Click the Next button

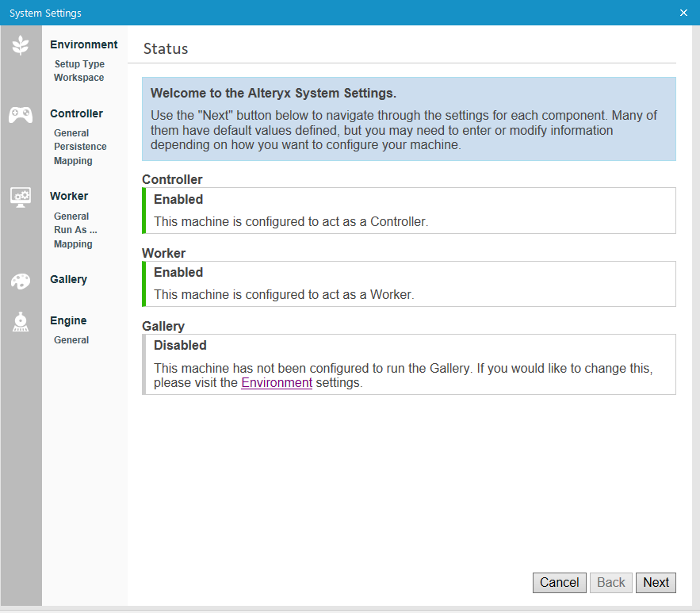[x=656, y=583]
